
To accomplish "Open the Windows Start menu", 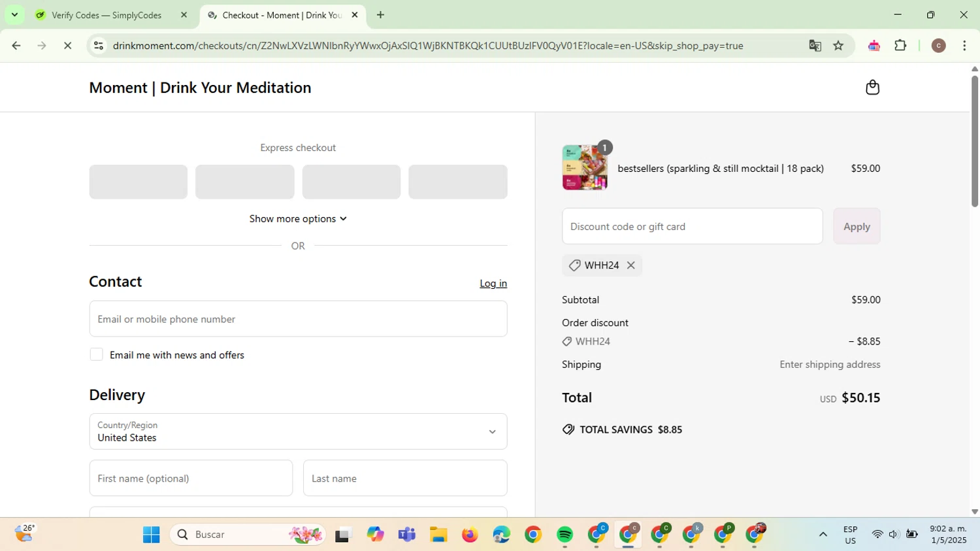I will [152, 535].
